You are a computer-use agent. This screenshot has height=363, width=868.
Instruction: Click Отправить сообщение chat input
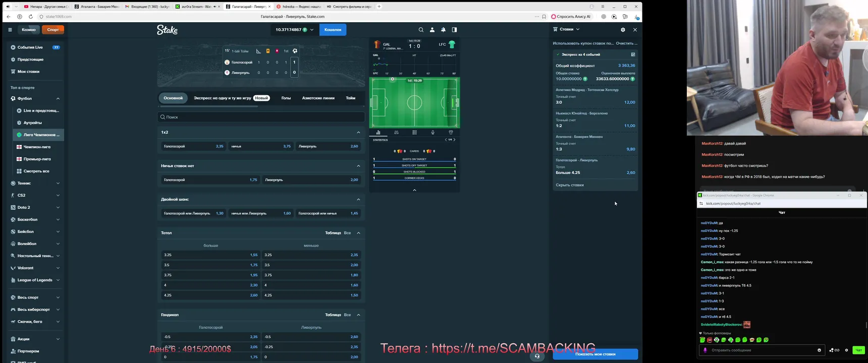tap(762, 350)
